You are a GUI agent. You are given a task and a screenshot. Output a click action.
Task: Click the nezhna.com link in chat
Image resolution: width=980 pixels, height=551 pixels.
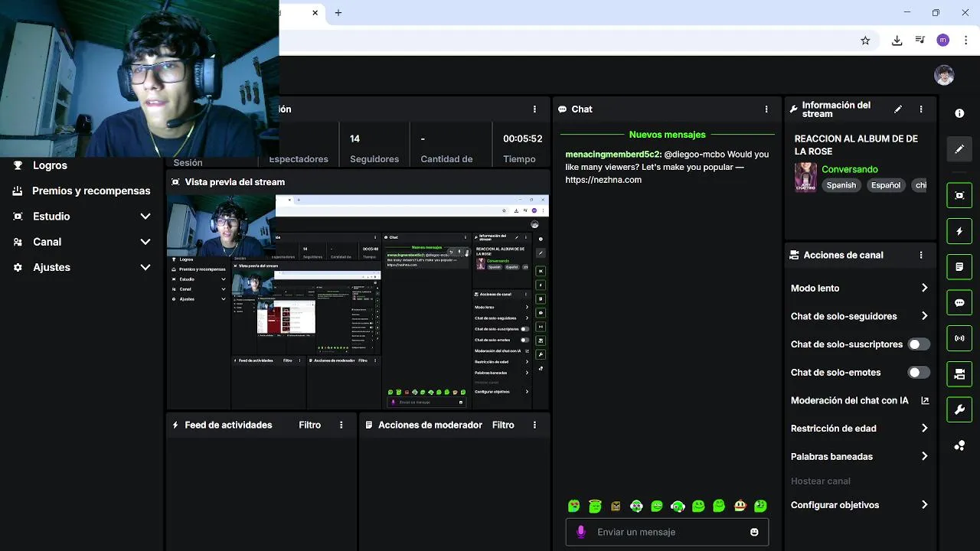coord(603,180)
